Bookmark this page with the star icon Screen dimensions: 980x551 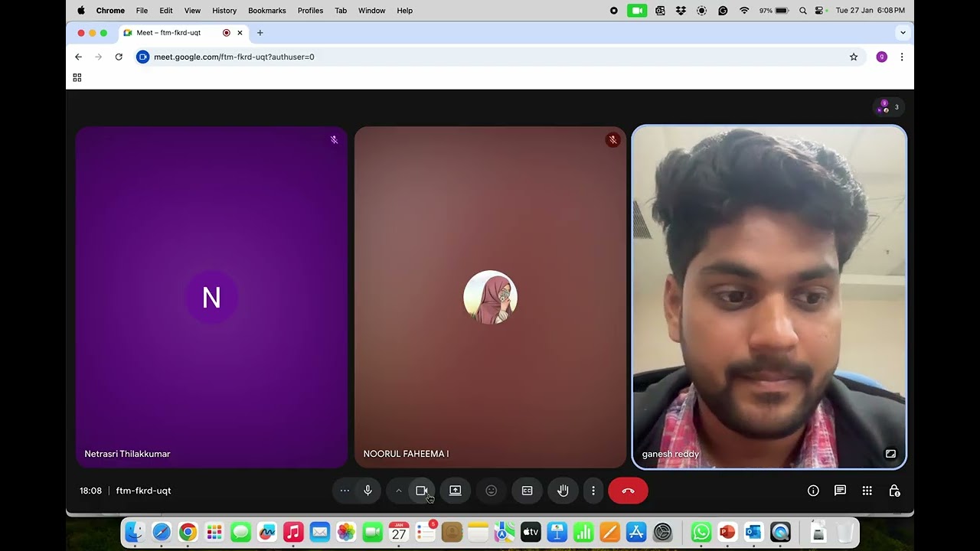pyautogui.click(x=854, y=57)
